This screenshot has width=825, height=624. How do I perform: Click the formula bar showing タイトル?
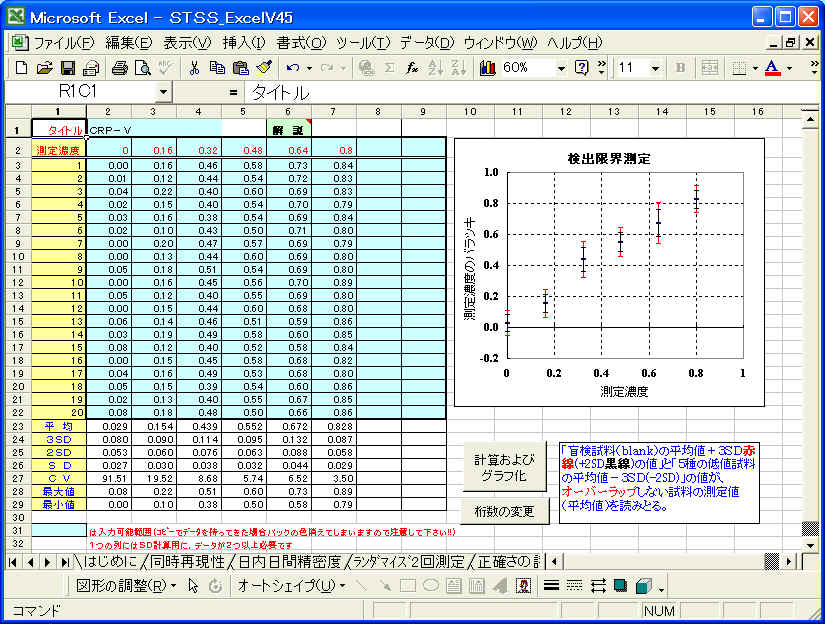[x=531, y=93]
